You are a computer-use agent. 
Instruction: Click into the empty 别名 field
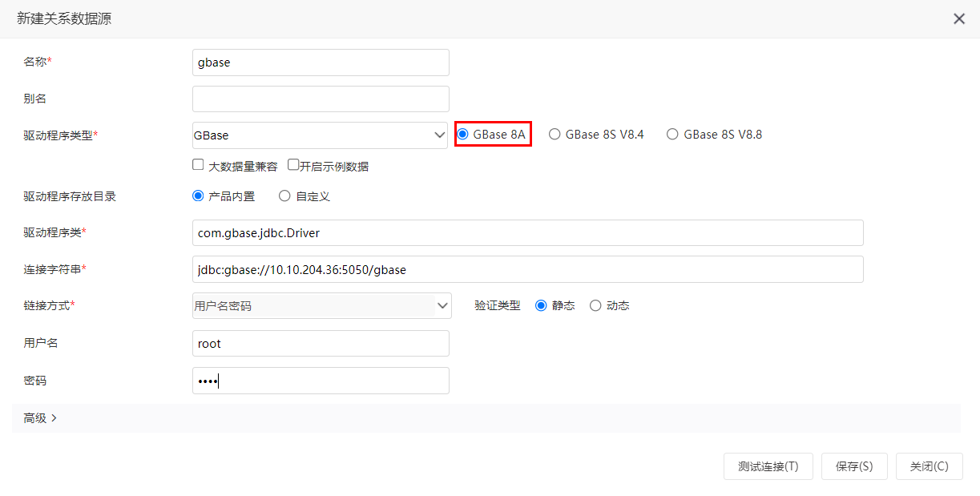(321, 99)
